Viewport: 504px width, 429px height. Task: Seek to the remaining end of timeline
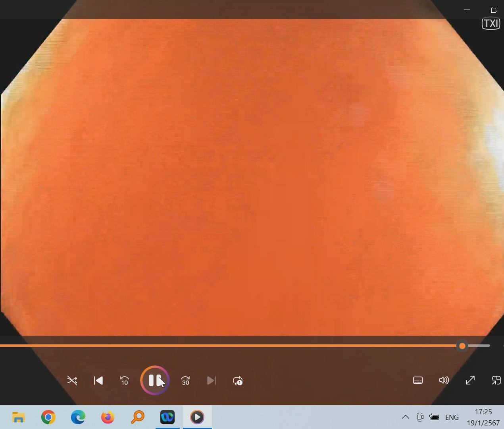pyautogui.click(x=478, y=346)
